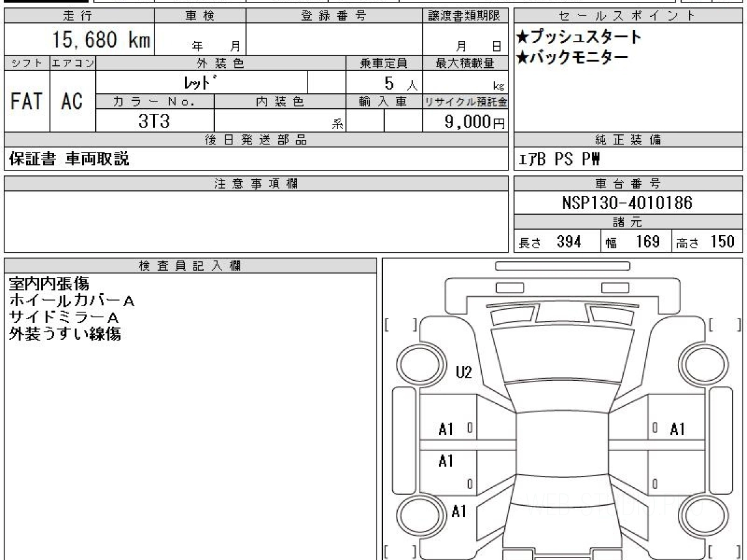Image resolution: width=747 pixels, height=560 pixels.
Task: Select the equipment text エアB PS PW
Action: point(559,160)
